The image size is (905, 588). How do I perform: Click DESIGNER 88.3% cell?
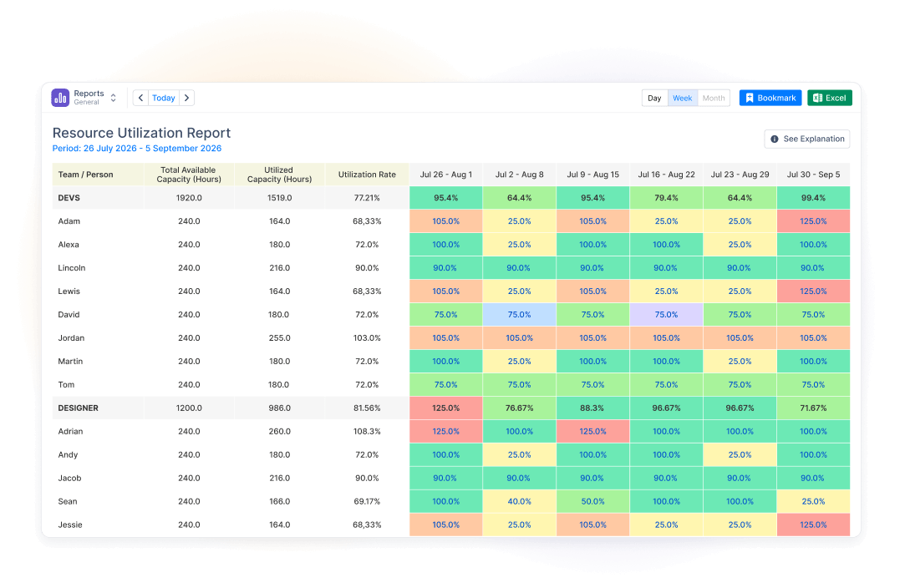tap(592, 408)
